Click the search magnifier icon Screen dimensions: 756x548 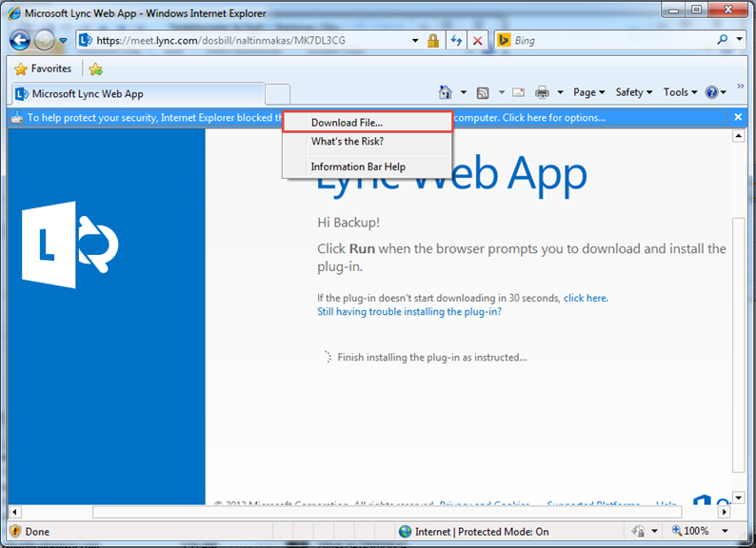[x=723, y=40]
